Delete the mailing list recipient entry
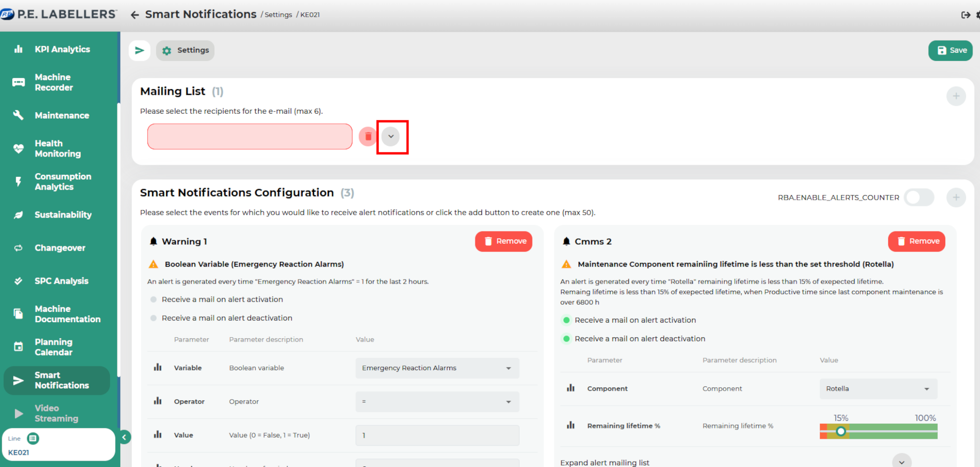Image resolution: width=980 pixels, height=467 pixels. tap(368, 137)
